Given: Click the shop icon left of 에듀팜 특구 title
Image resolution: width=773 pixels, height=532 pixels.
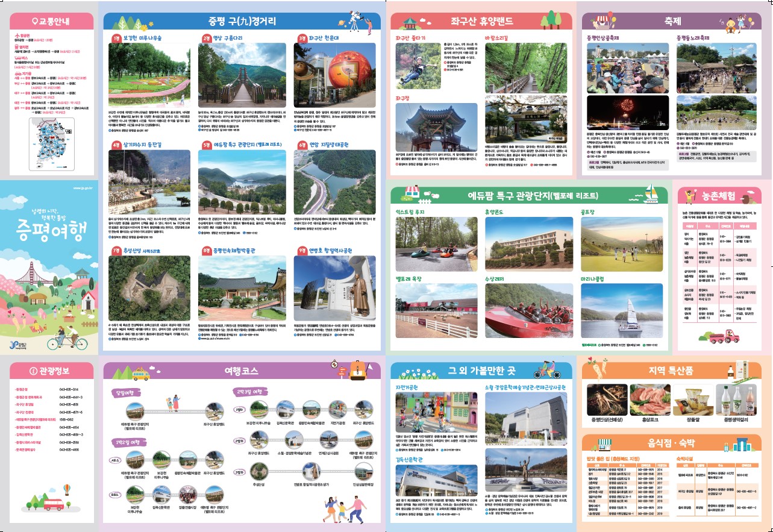Looking at the screenshot, I should click(412, 194).
